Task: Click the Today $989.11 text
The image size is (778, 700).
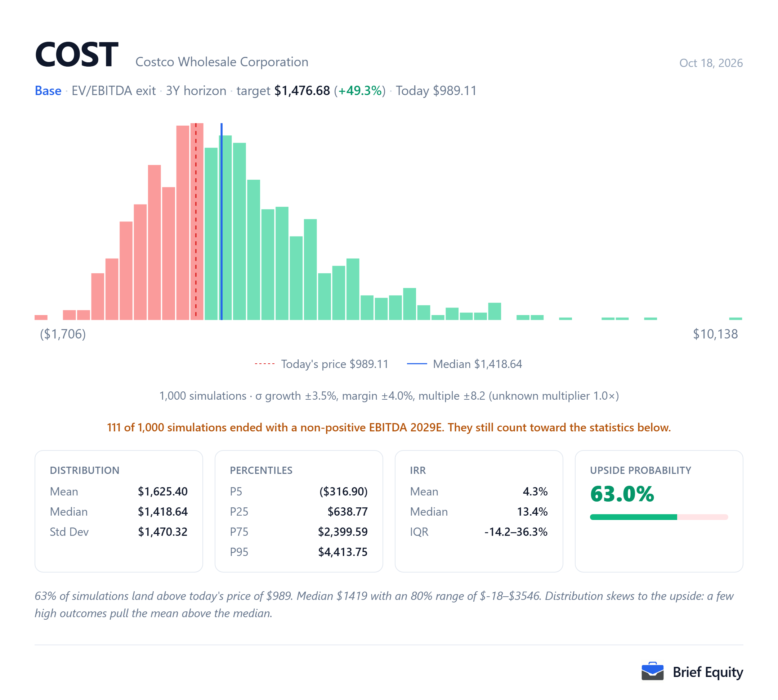Action: [x=436, y=91]
